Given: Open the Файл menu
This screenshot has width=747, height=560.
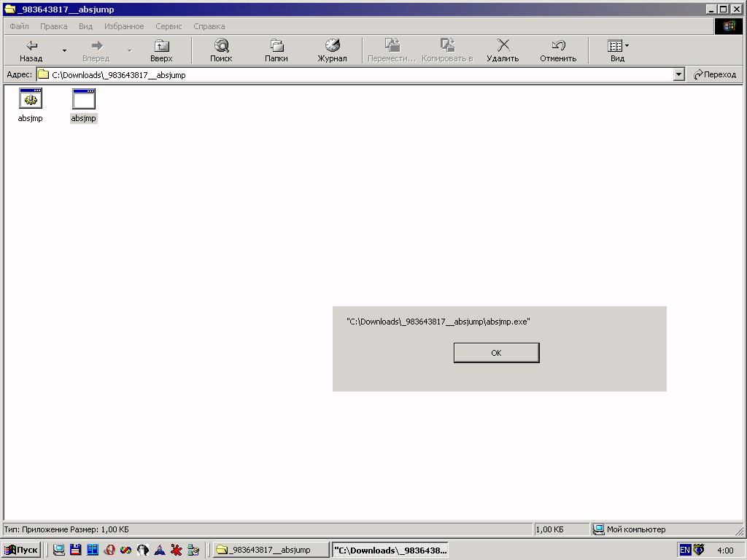Looking at the screenshot, I should pyautogui.click(x=19, y=26).
